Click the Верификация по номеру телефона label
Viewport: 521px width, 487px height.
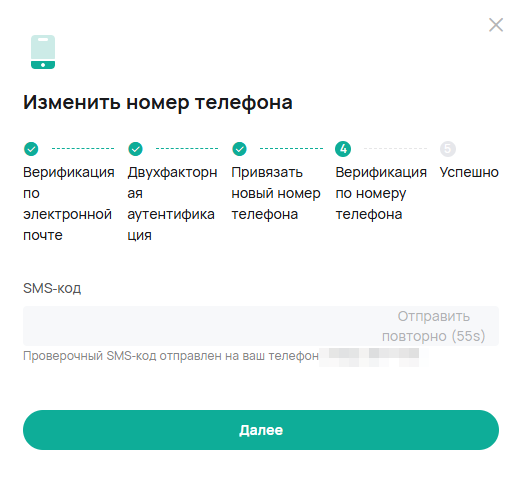coord(381,193)
